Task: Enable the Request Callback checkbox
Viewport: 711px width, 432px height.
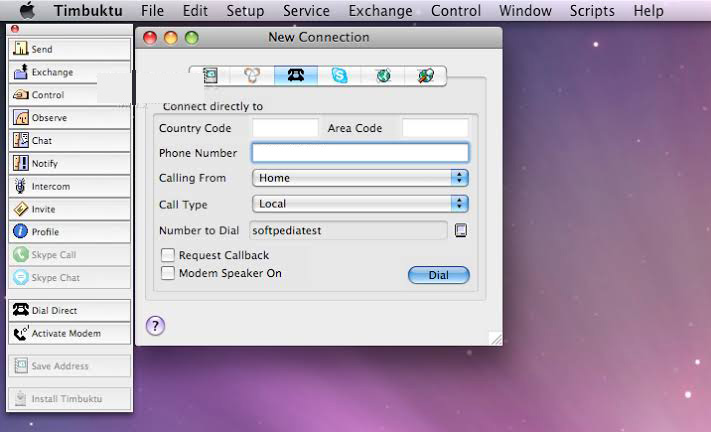Action: (x=168, y=255)
